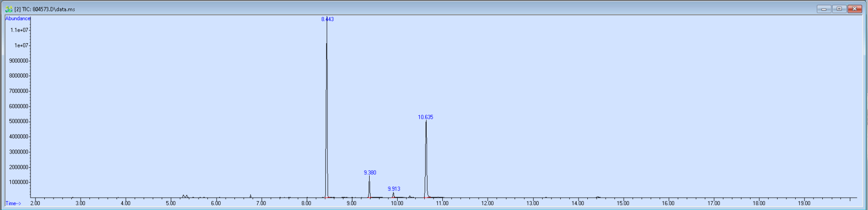Select the 10.635 peak label
Image resolution: width=868 pixels, height=210 pixels.
[426, 117]
